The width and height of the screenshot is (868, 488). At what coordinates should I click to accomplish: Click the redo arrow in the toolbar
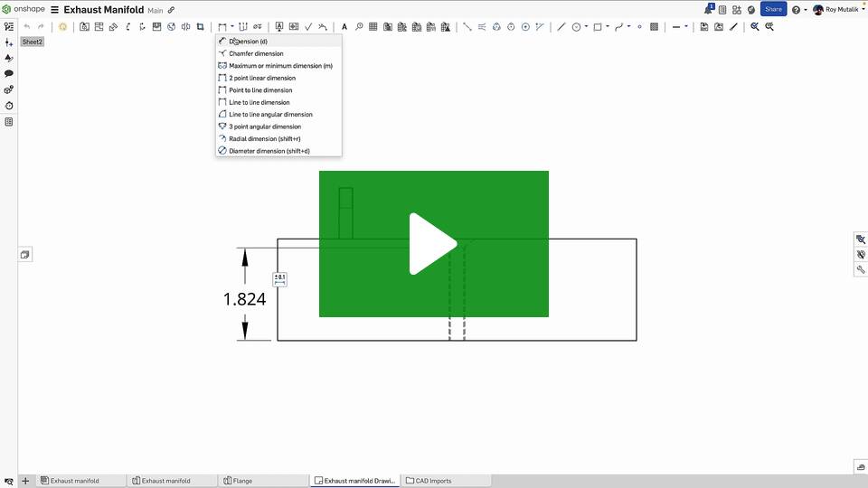tap(41, 26)
